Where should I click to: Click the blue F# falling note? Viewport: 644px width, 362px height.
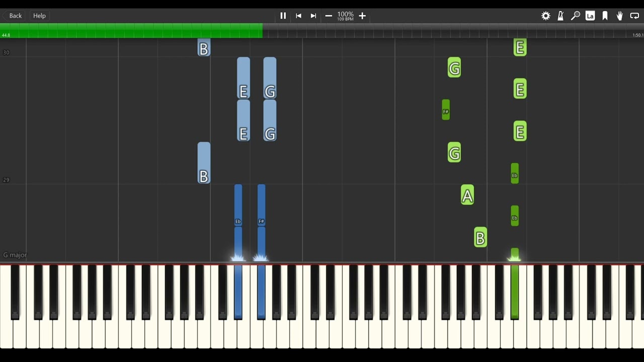coord(261,205)
